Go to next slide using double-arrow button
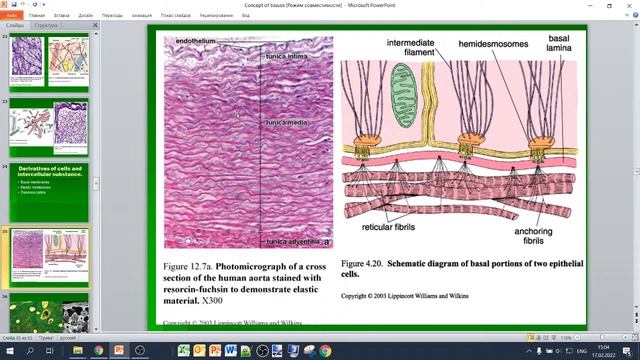 [x=636, y=321]
